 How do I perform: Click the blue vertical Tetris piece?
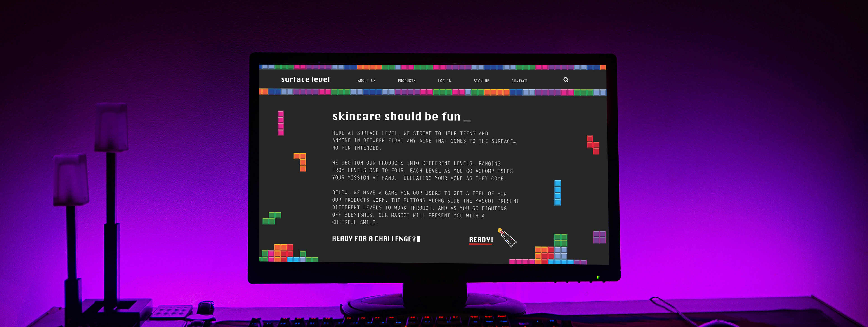click(x=558, y=193)
